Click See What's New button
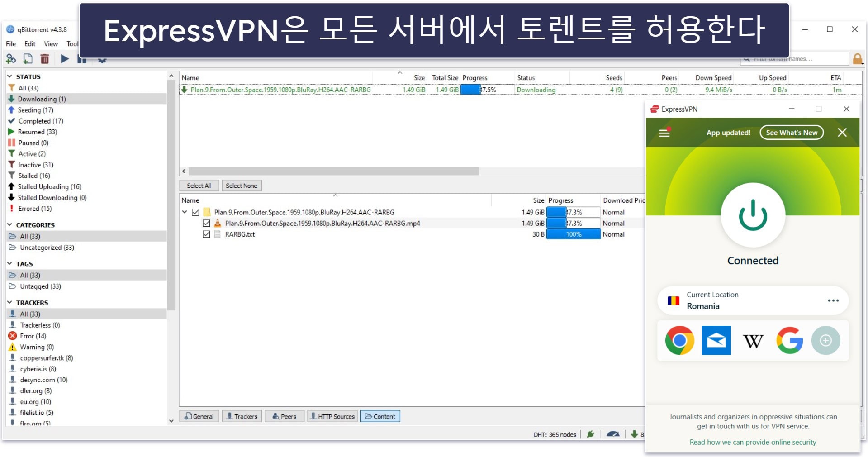This screenshot has height=457, width=868. pyautogui.click(x=792, y=133)
